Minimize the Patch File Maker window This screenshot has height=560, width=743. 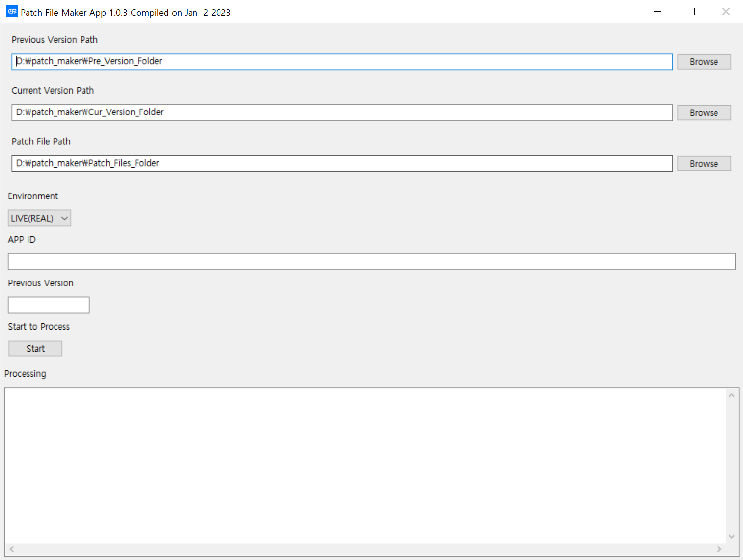point(658,12)
